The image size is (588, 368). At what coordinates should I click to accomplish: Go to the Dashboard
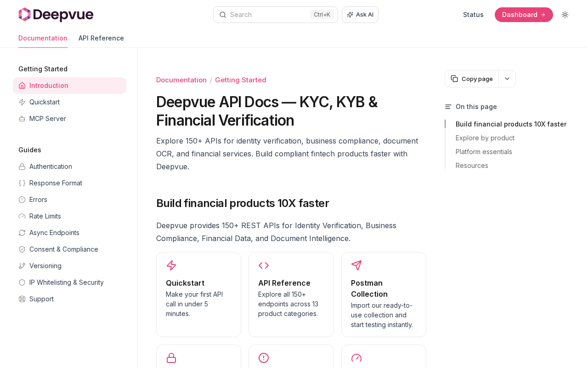(x=524, y=15)
